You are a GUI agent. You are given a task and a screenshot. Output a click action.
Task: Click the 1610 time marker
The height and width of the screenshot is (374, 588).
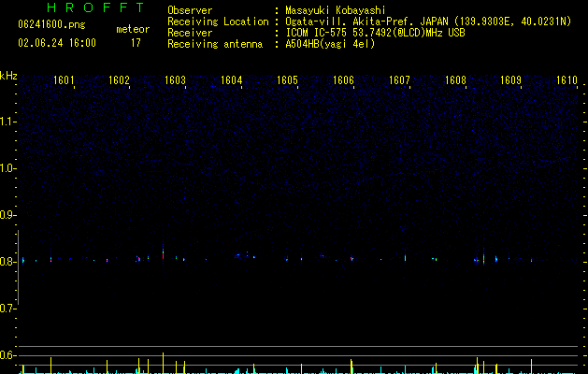click(x=566, y=80)
